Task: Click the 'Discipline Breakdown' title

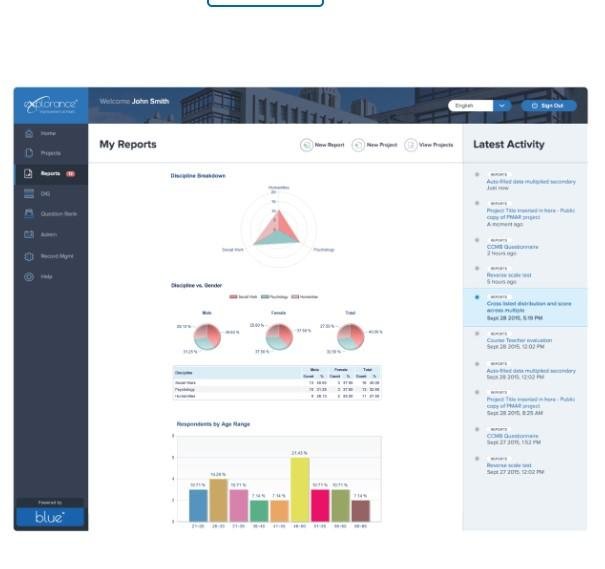Action: 198,176
